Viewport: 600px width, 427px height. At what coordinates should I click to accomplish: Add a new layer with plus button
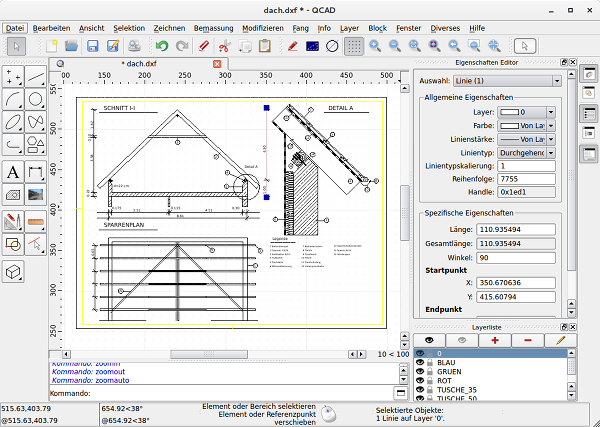[493, 341]
